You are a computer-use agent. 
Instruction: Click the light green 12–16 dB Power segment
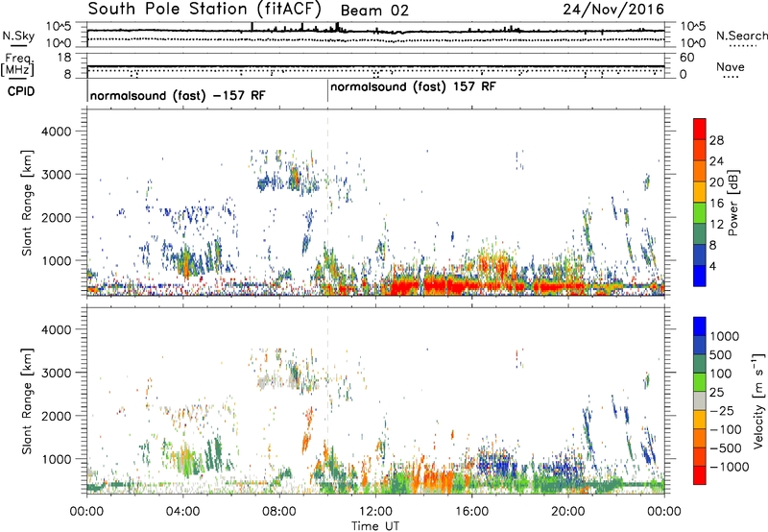click(700, 212)
